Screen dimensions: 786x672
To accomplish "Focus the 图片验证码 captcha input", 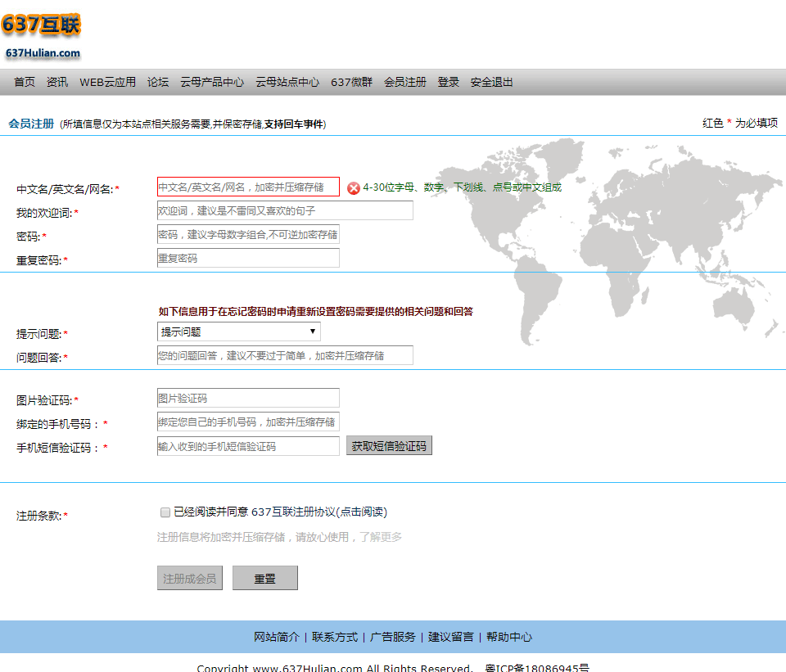I will pos(248,399).
